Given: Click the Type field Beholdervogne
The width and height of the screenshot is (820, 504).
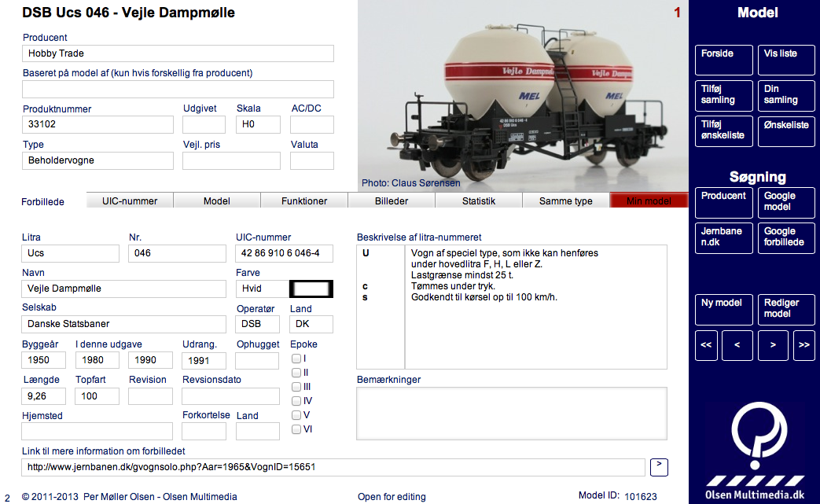Looking at the screenshot, I should coord(97,160).
